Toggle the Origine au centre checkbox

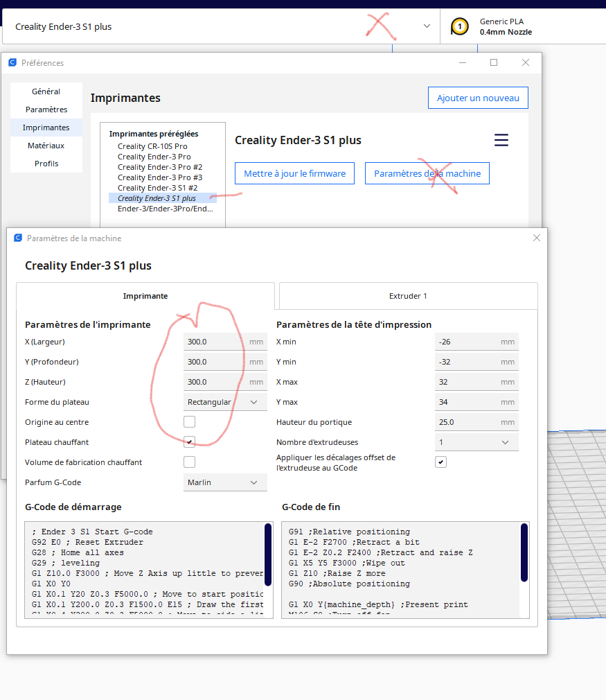(189, 422)
